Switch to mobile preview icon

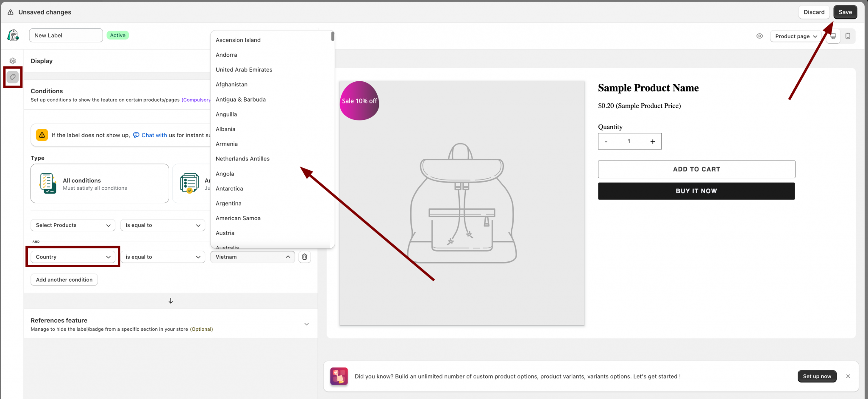click(848, 36)
